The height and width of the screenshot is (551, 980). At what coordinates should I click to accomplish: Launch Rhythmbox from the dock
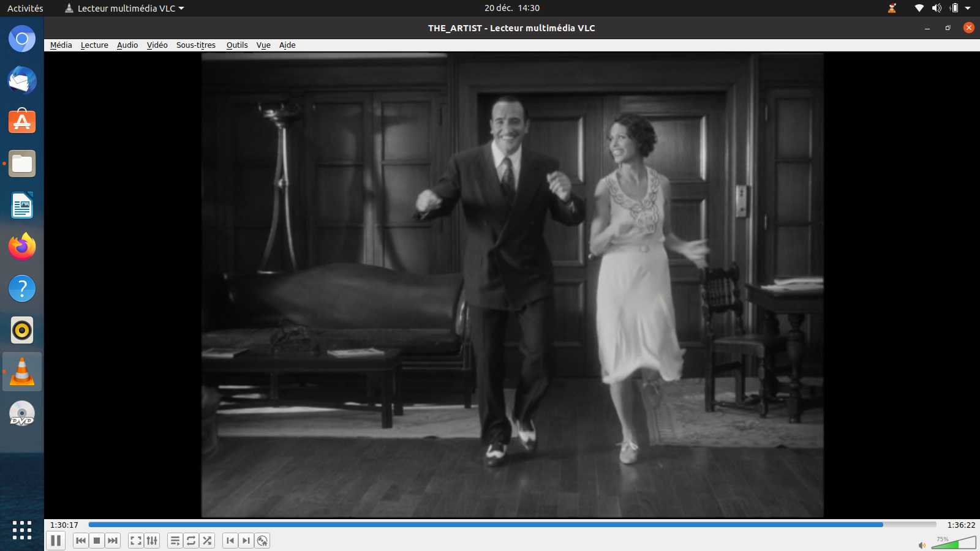tap(22, 330)
